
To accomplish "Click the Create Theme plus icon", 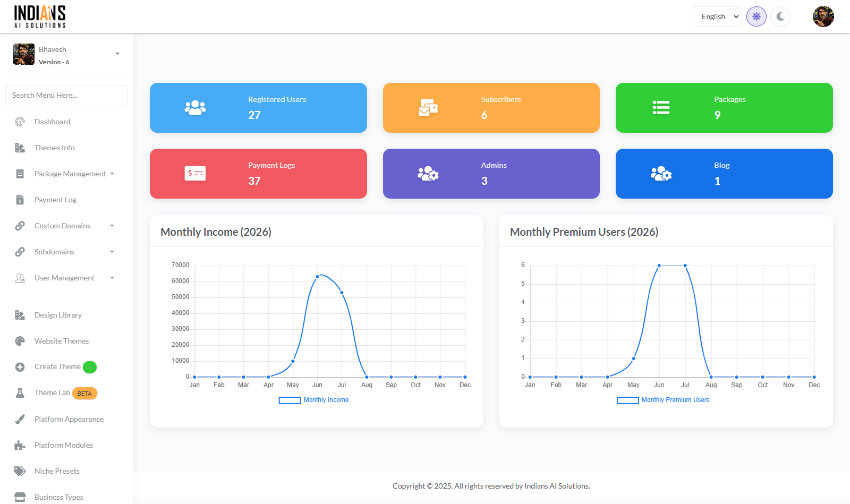I will 20,367.
